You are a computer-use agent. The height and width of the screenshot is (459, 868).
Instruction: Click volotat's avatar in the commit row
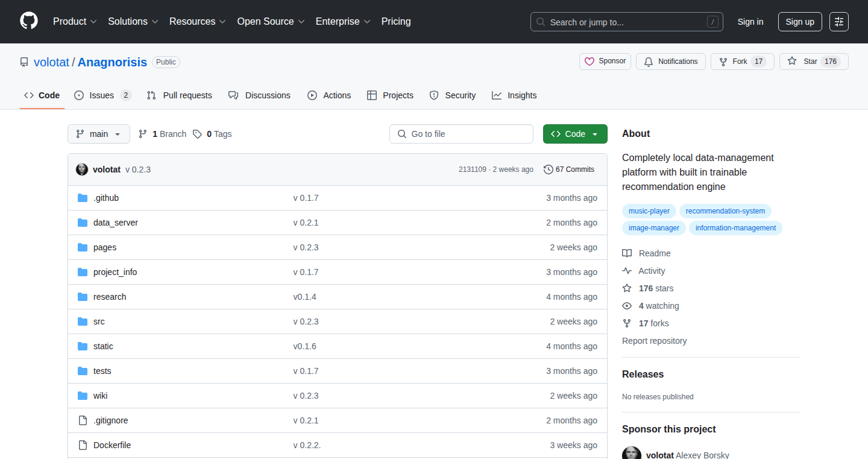point(82,169)
